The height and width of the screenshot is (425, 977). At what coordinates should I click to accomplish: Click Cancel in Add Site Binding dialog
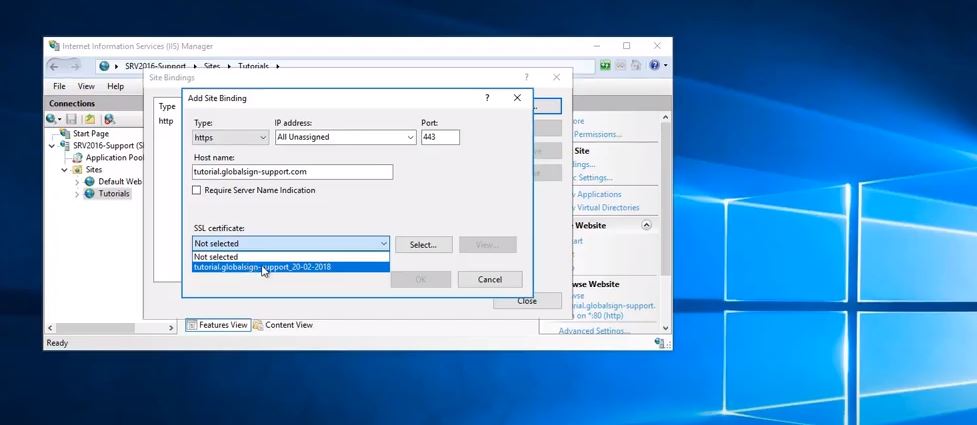490,280
